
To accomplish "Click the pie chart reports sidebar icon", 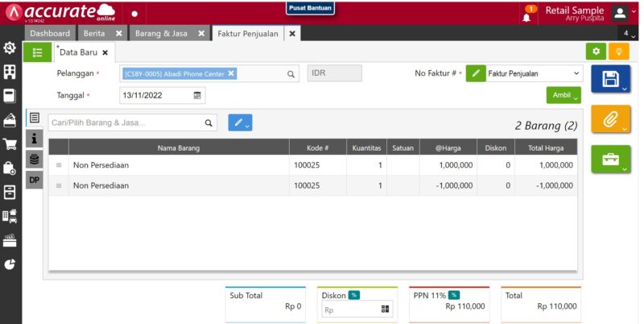I will (10, 264).
